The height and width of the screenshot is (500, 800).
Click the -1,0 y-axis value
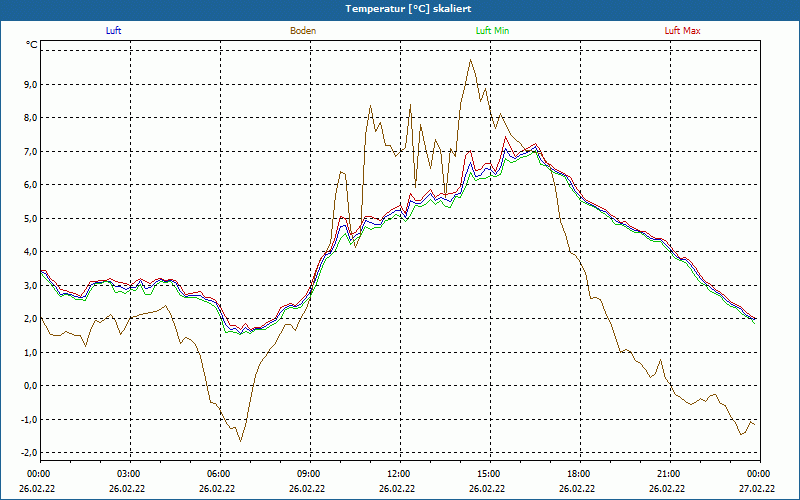(x=30, y=419)
